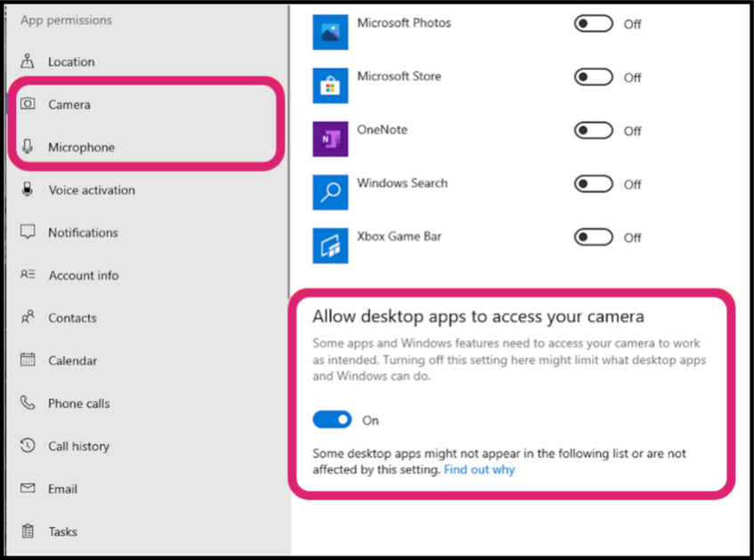
Task: Click the OneNote app name
Action: click(x=382, y=129)
